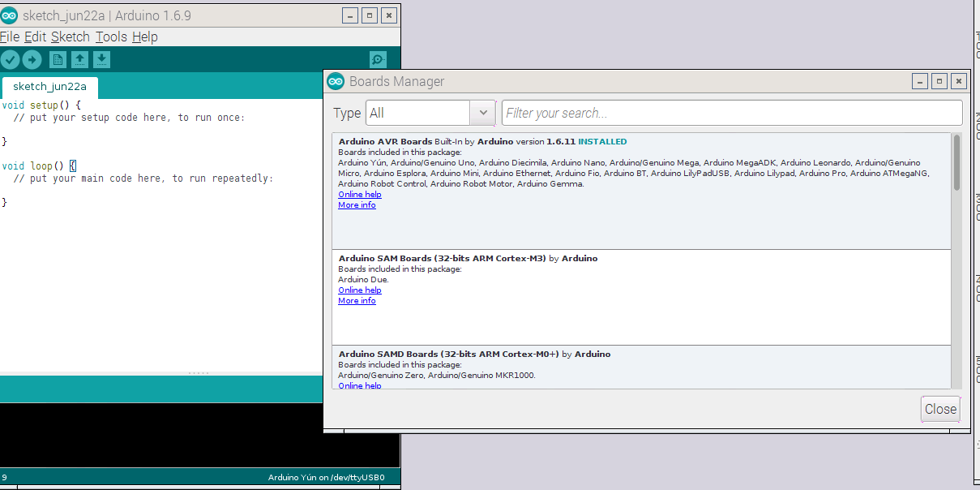Open More info for Arduino AVR Boards

click(x=357, y=205)
